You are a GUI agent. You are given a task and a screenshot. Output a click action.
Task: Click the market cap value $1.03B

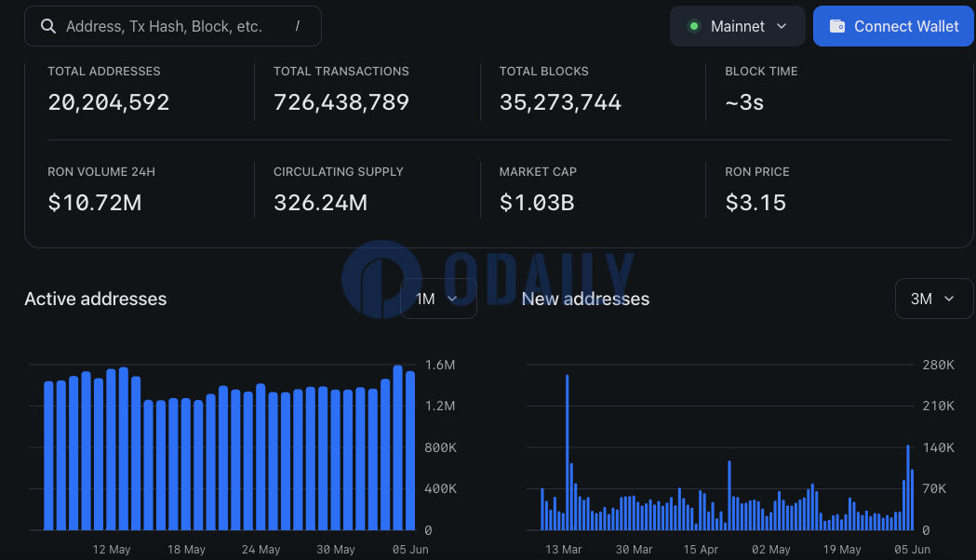(537, 203)
